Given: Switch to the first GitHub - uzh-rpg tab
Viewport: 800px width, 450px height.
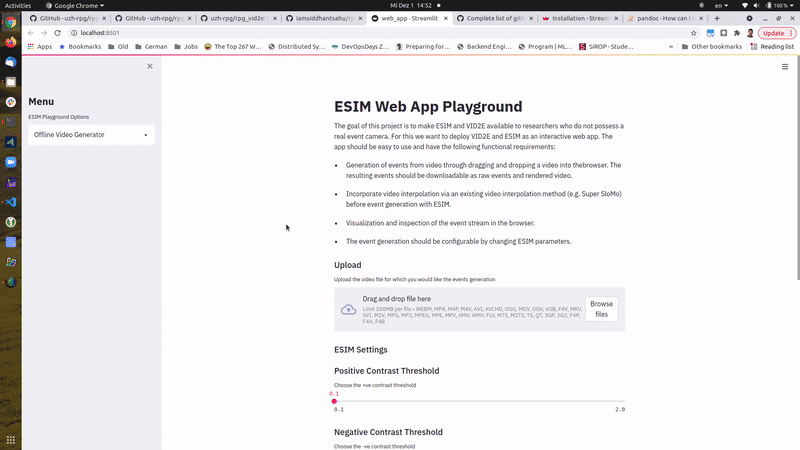Looking at the screenshot, I should pyautogui.click(x=67, y=18).
